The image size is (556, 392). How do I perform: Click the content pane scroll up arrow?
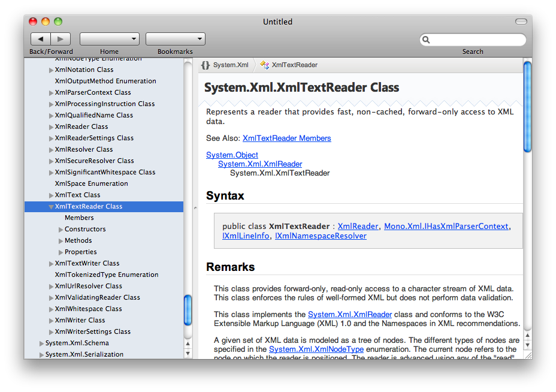point(528,335)
